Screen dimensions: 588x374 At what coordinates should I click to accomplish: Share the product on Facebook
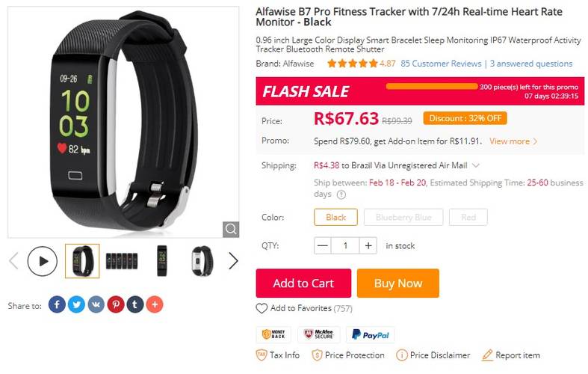coord(57,304)
